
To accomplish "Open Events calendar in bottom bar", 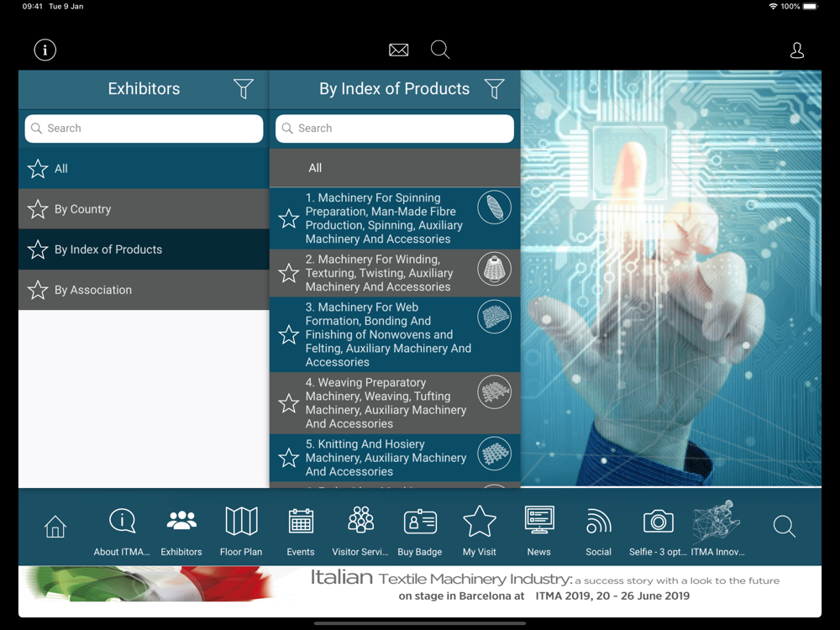I will 301,532.
